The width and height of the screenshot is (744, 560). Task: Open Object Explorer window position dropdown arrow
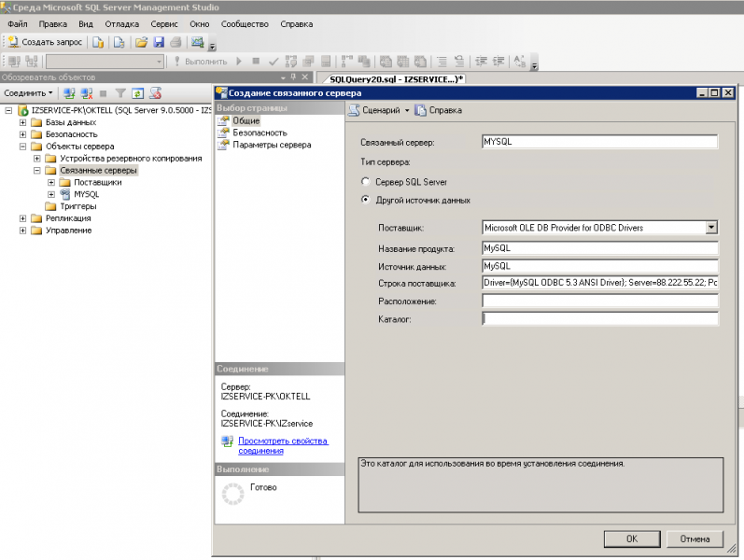[x=283, y=77]
